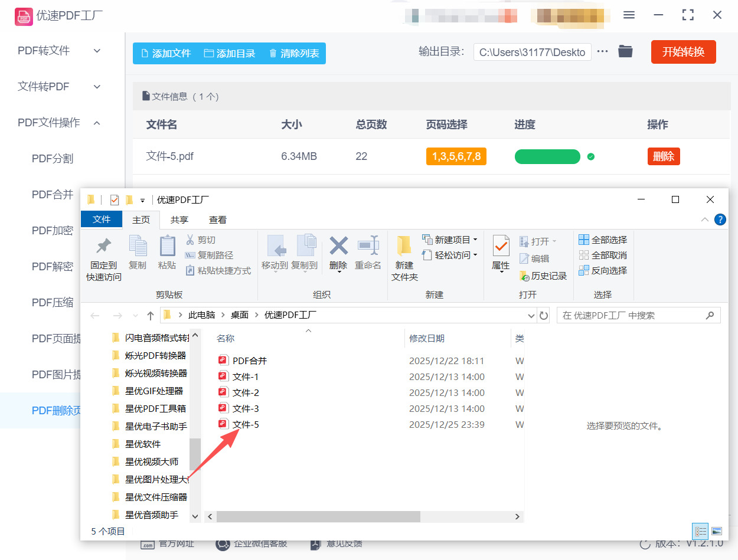Click the 在 优速PDF工厂 中搜索 search box
This screenshot has height=560, width=738.
[x=639, y=316]
